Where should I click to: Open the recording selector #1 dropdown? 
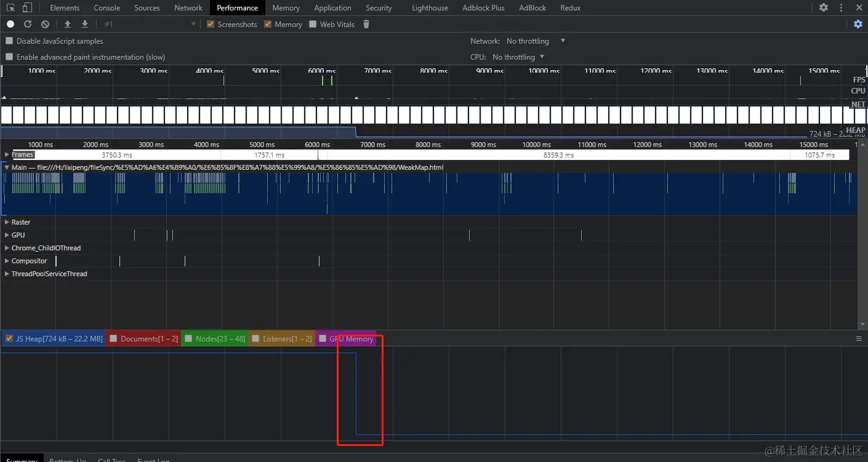point(150,24)
